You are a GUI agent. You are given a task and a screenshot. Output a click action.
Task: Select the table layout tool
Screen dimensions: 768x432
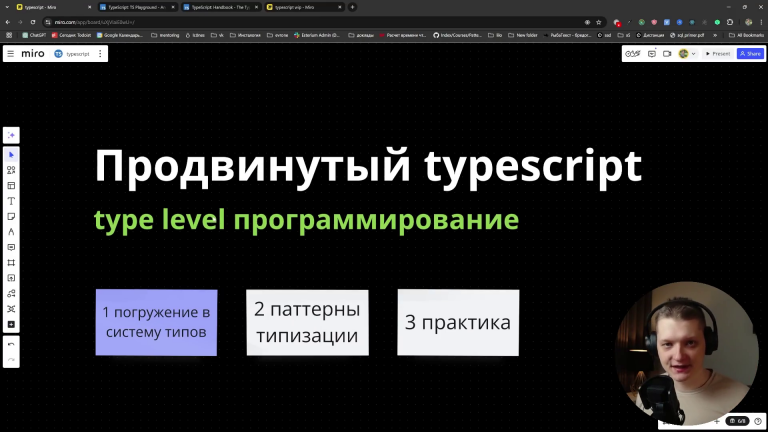coord(11,186)
